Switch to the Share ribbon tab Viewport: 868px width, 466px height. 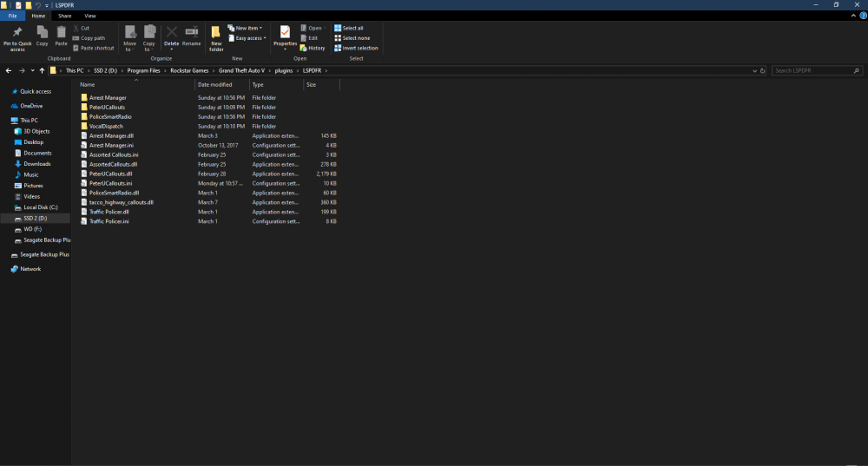tap(65, 16)
